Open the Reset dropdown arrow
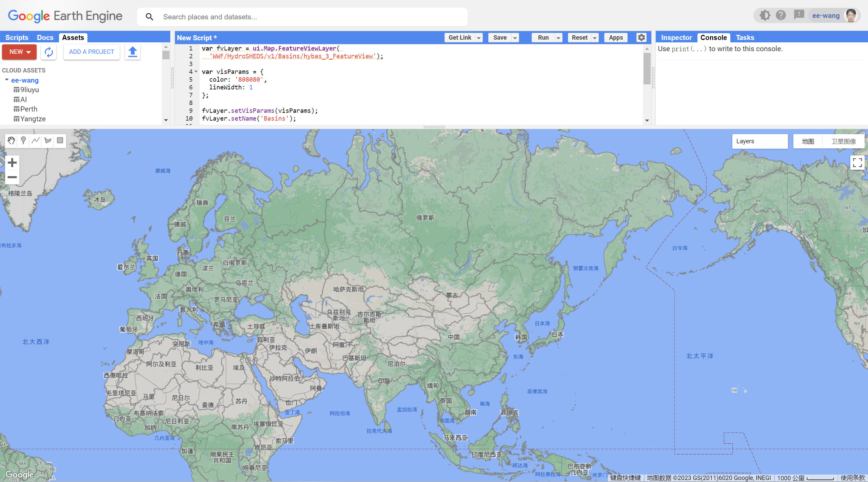Viewport: 868px width, 482px height. click(595, 38)
